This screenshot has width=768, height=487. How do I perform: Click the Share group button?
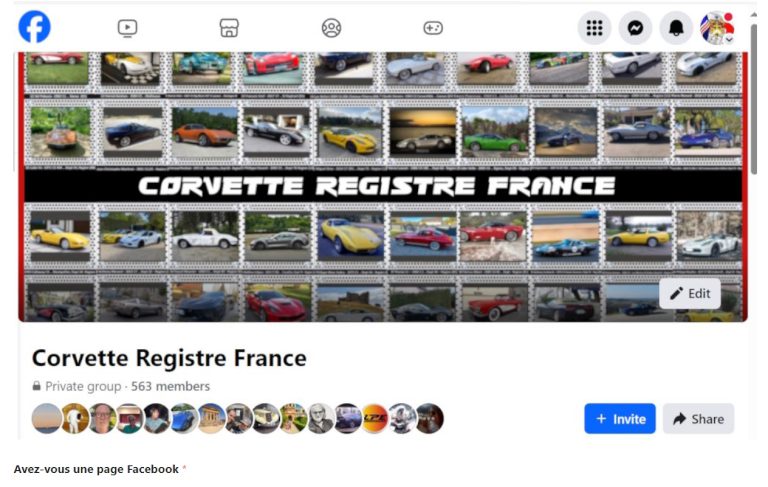(x=698, y=418)
